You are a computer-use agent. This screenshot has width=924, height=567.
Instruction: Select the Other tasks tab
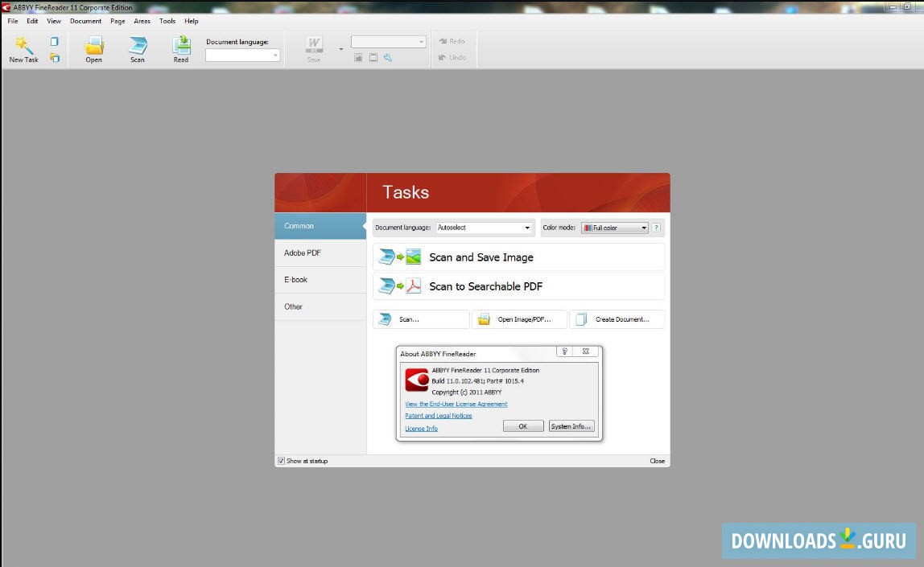point(320,306)
